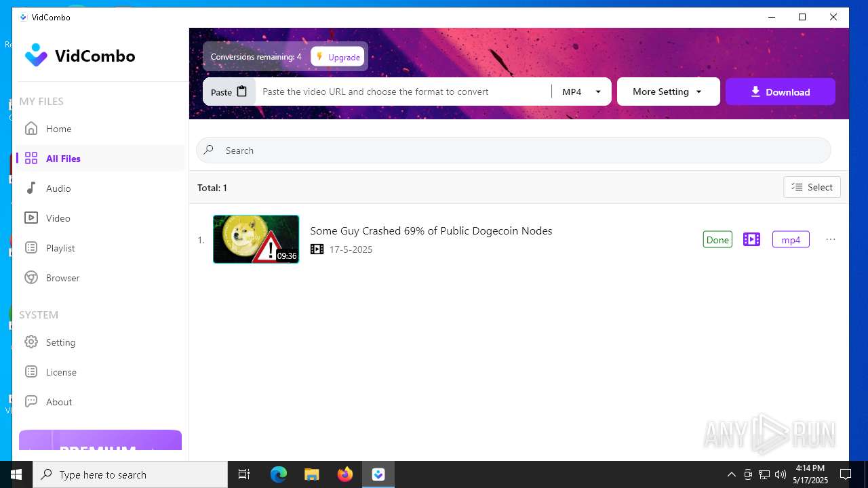The height and width of the screenshot is (488, 868).
Task: Click the Search files field
Action: (513, 150)
